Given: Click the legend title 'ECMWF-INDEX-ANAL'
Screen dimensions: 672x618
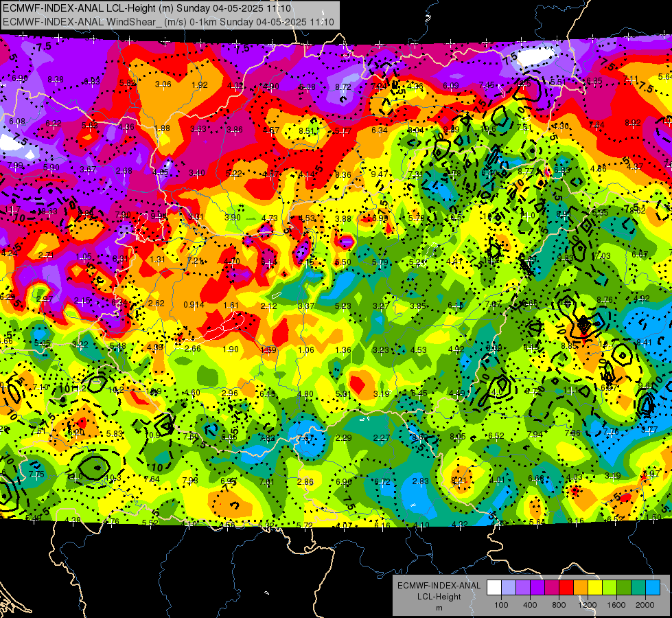Looking at the screenshot, I should tap(439, 586).
